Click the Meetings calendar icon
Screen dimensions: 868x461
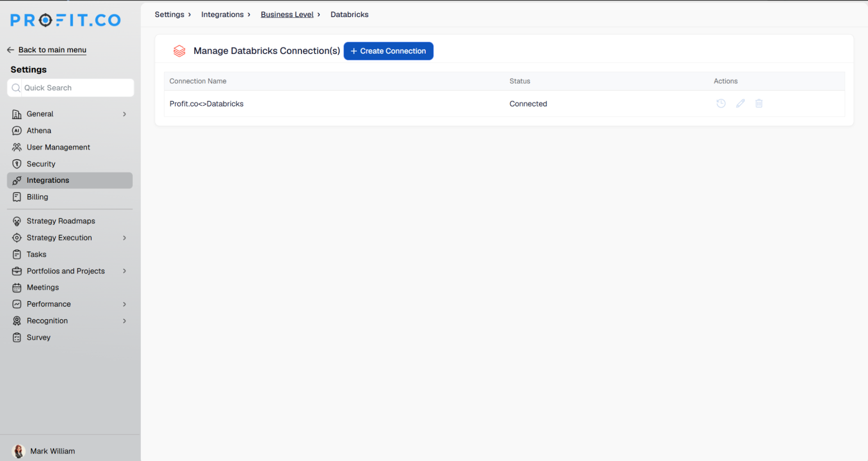(17, 288)
